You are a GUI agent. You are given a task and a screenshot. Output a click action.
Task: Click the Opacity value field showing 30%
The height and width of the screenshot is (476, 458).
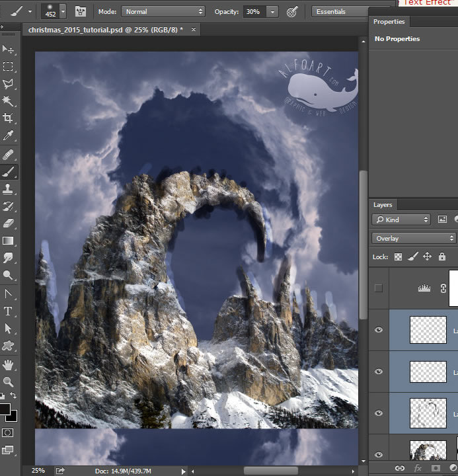point(253,12)
